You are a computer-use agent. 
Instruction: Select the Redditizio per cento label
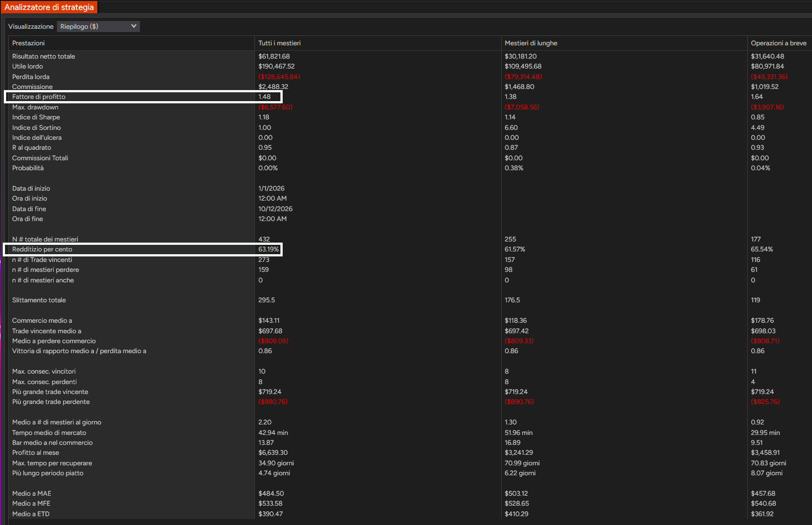42,249
